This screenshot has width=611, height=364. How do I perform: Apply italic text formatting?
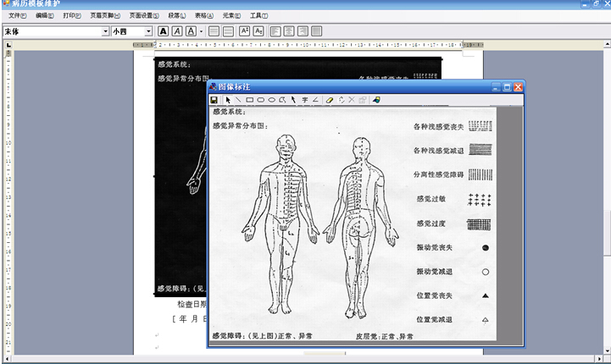coord(177,31)
